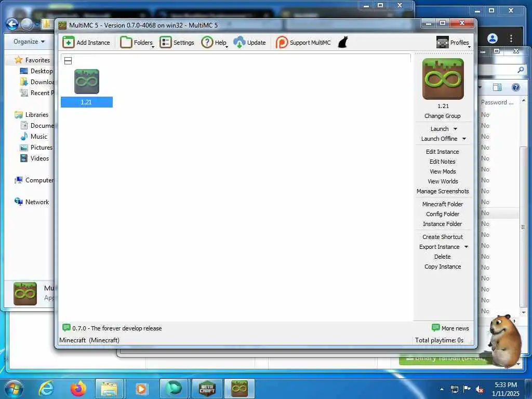Click the blue help icon in background window
The width and height of the screenshot is (532, 399).
tap(516, 87)
